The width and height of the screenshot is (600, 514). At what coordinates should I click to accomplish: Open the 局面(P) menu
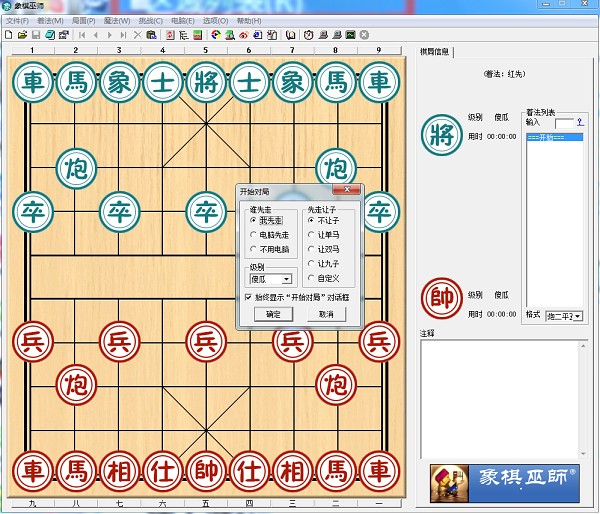(x=84, y=20)
